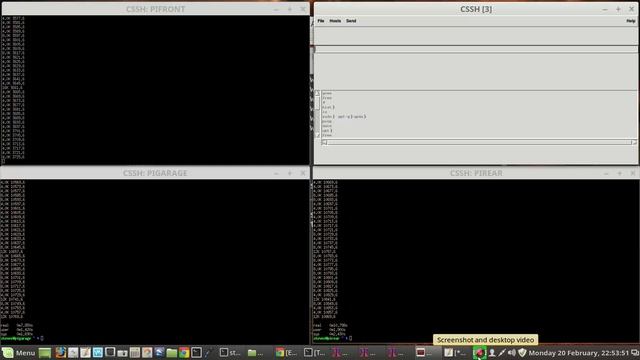Open the Help menu in CSSH window
Image resolution: width=640 pixels, height=360 pixels.
(x=631, y=21)
